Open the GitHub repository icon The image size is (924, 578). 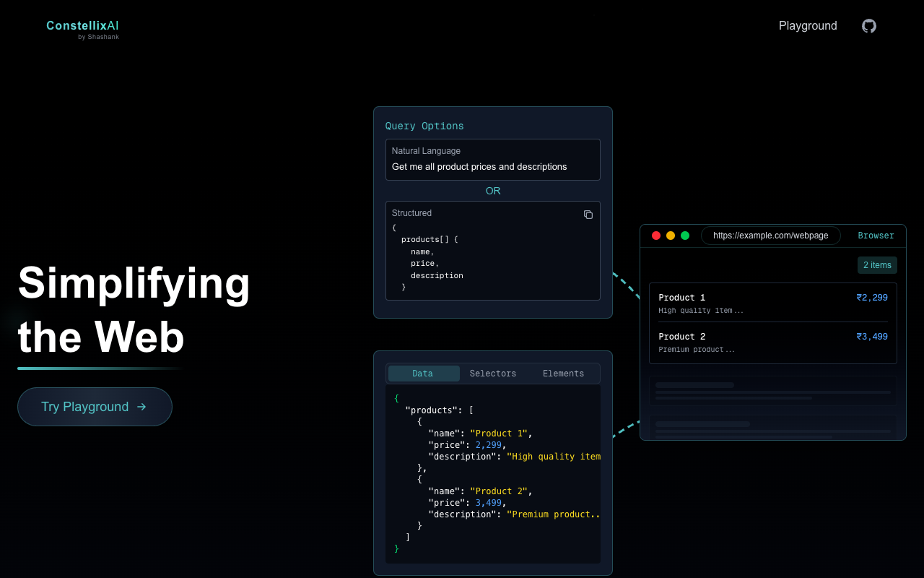tap(869, 26)
